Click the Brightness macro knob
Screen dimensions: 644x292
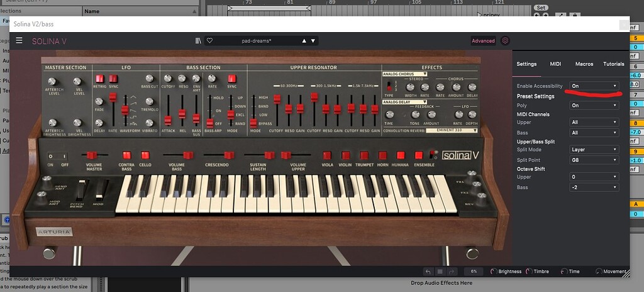494,271
